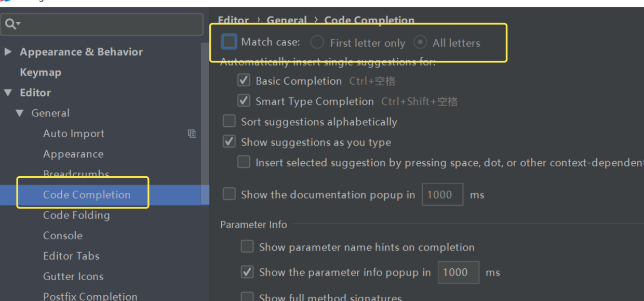Enable Show parameter name hints on completion
This screenshot has height=301, width=644.
(247, 246)
